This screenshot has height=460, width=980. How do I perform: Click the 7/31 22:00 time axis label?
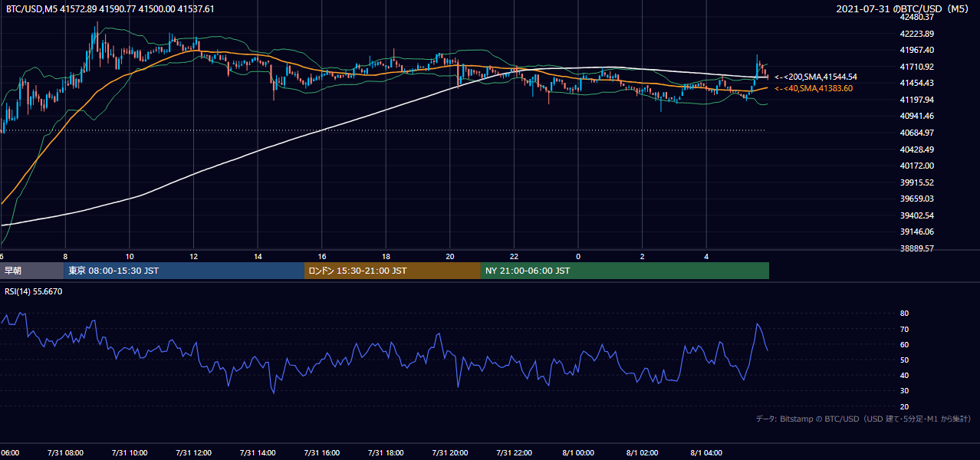514,453
